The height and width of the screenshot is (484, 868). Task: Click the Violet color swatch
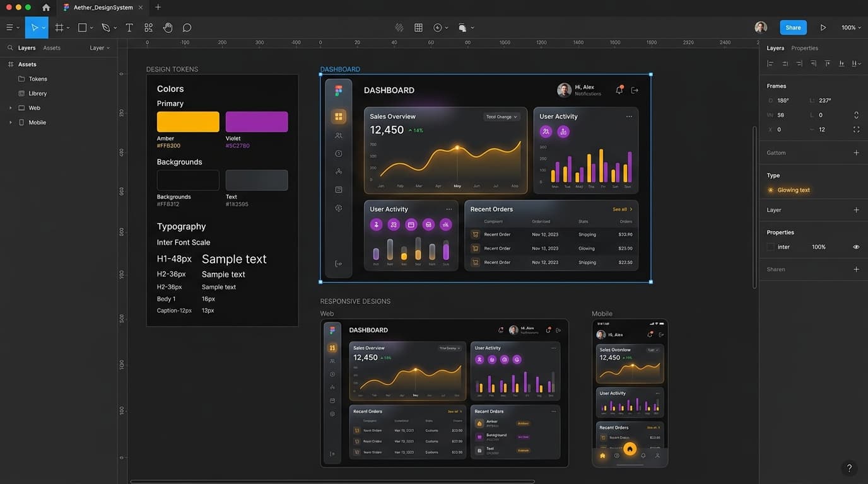[x=257, y=122]
